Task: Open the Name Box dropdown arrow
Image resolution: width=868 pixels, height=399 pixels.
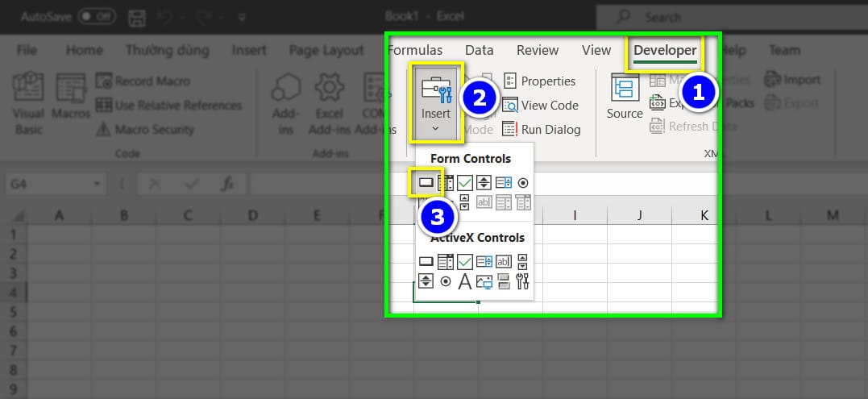Action: coord(97,184)
